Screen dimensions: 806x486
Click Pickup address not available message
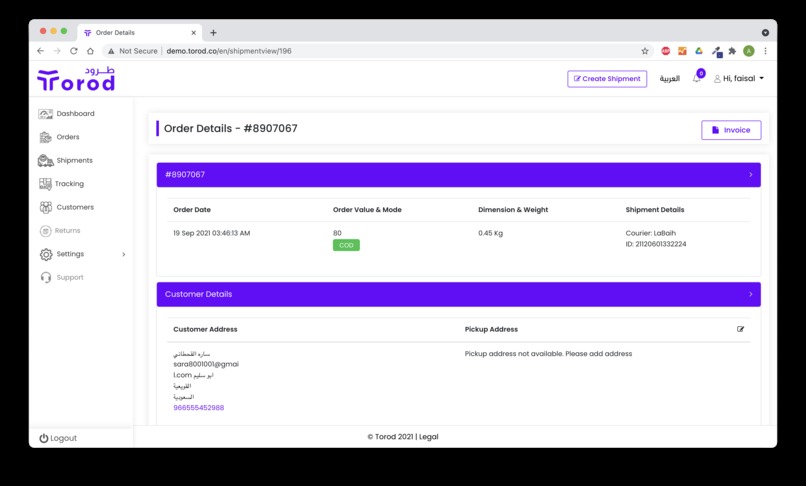[x=548, y=354]
